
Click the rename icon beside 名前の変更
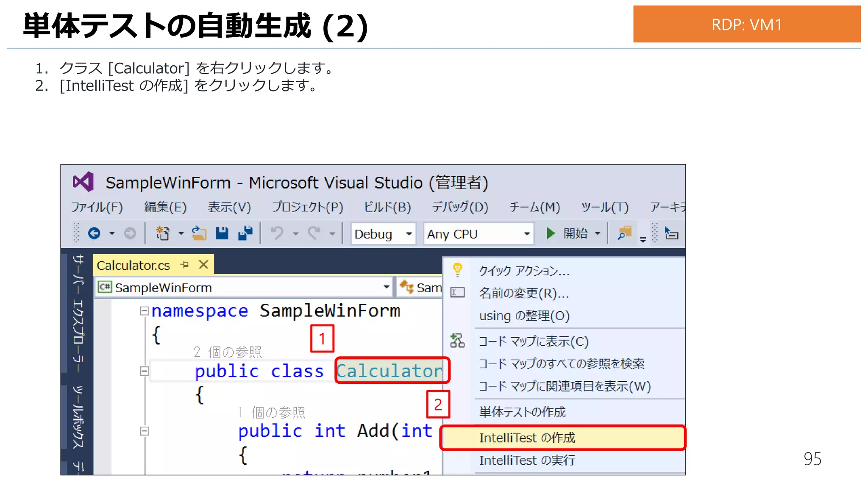tap(457, 292)
